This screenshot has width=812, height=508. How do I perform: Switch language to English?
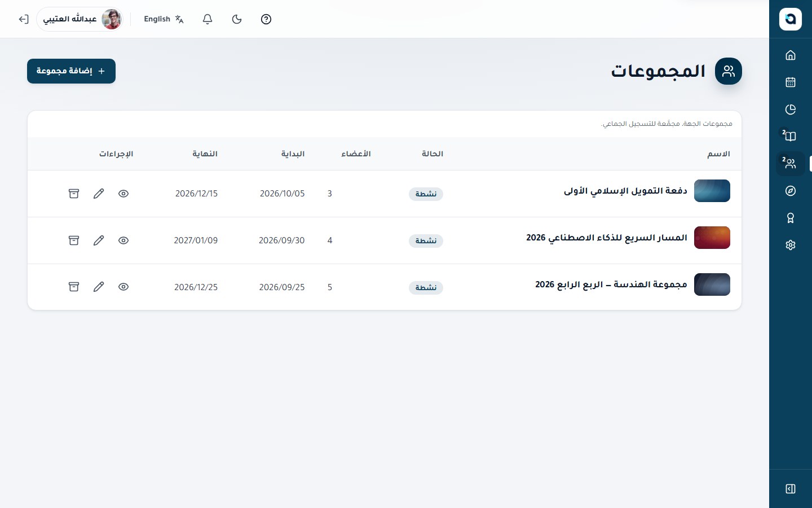[164, 19]
